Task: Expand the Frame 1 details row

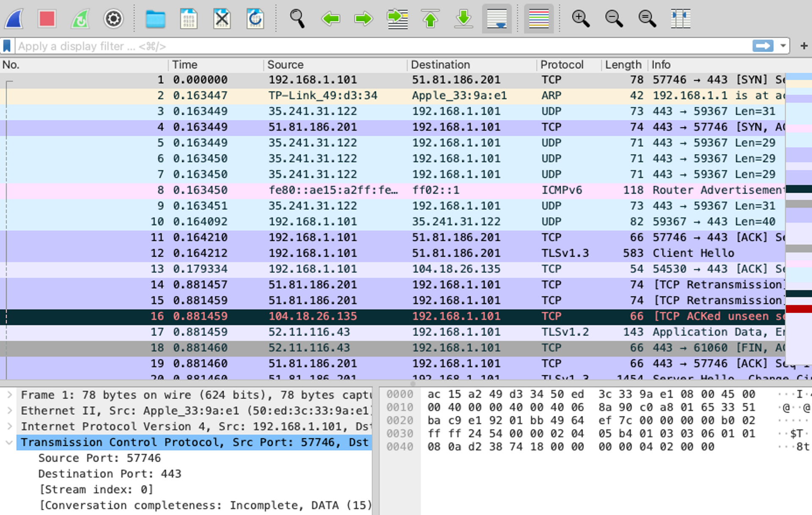Action: pos(9,395)
